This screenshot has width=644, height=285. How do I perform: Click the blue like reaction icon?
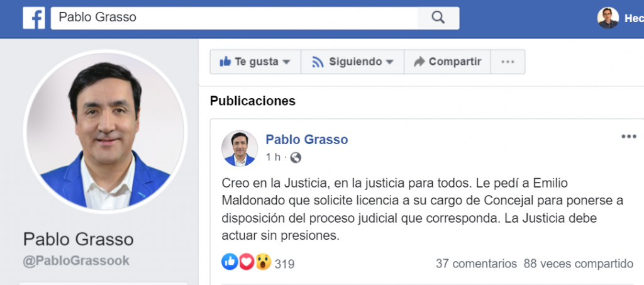(x=230, y=262)
